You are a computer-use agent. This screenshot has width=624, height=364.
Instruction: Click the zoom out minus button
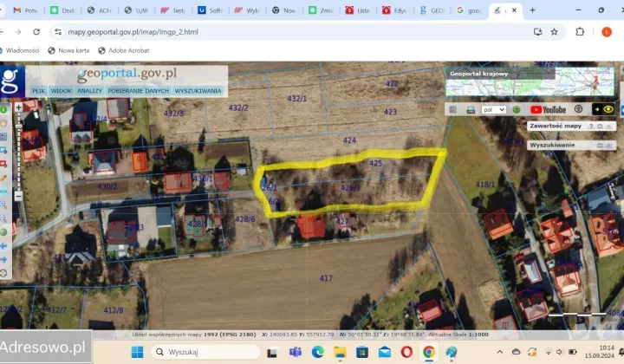(x=18, y=196)
